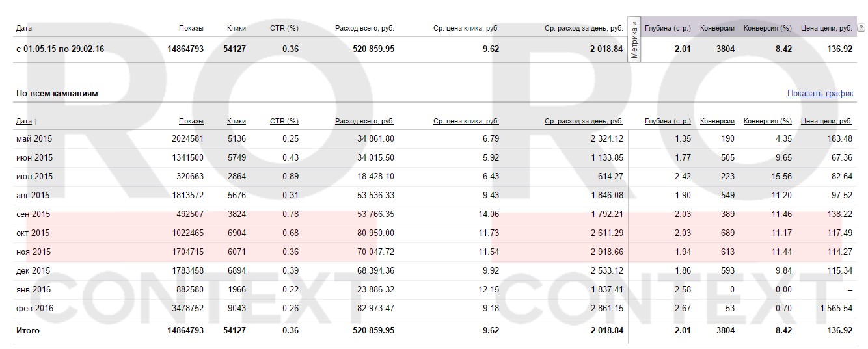Click the sort arrow beside Дата

pos(35,122)
